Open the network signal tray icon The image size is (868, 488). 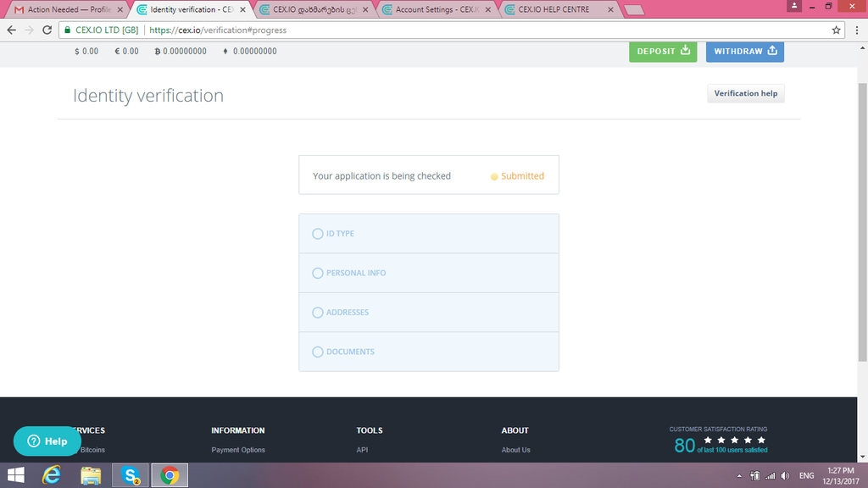pos(770,476)
